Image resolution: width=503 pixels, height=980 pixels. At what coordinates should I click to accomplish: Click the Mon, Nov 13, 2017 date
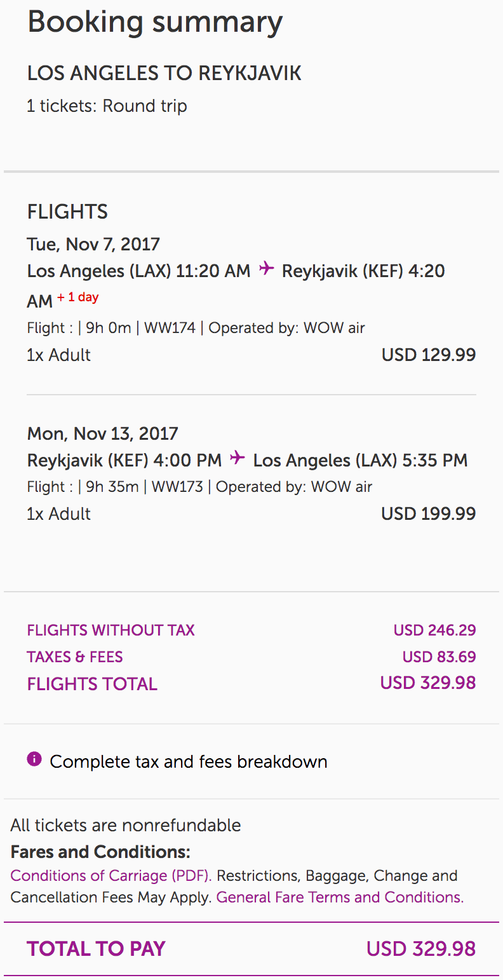click(102, 434)
